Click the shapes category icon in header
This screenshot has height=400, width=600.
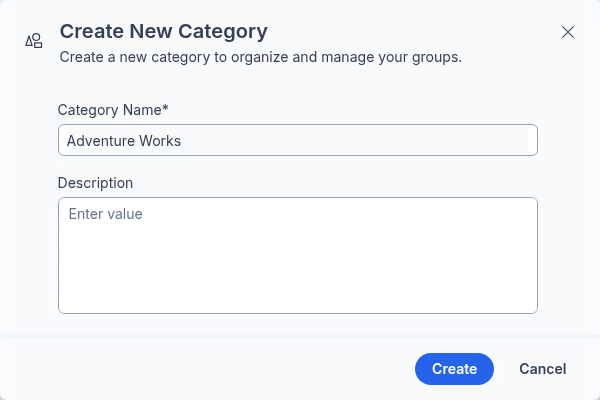(x=34, y=41)
